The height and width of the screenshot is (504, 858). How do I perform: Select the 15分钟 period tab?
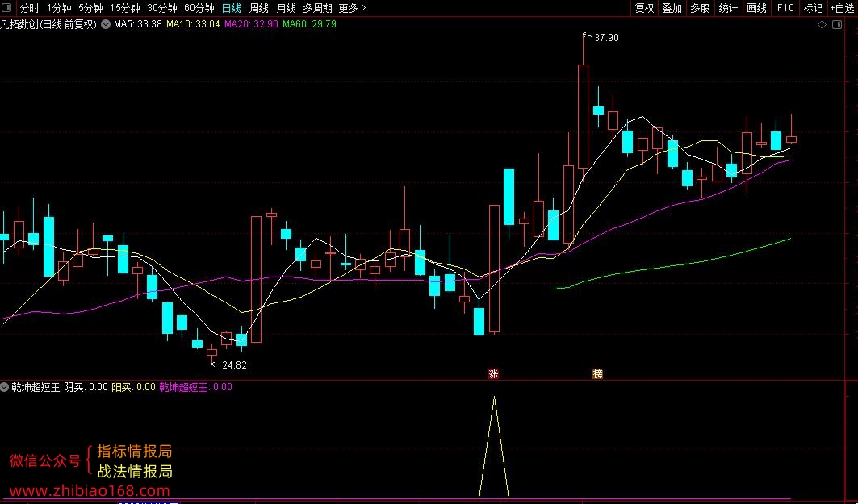tap(125, 8)
